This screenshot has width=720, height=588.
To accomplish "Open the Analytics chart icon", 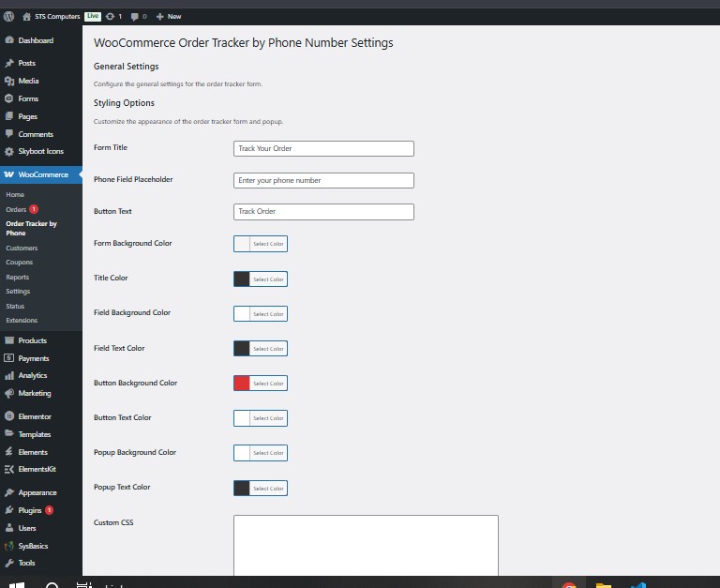I will (x=9, y=376).
